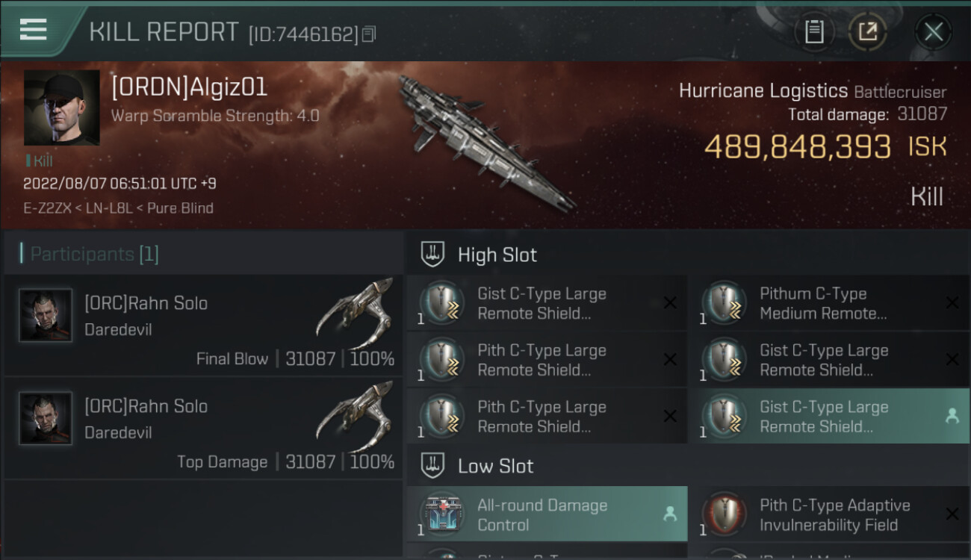971x560 pixels.
Task: Open [ORDN]Algiz01 pilot name link
Action: [189, 87]
